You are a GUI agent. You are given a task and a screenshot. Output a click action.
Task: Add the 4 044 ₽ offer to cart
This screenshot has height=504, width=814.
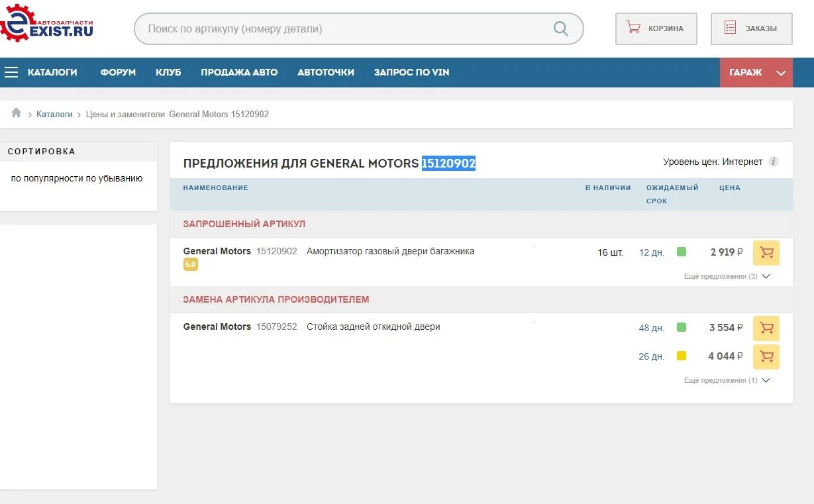tap(766, 357)
